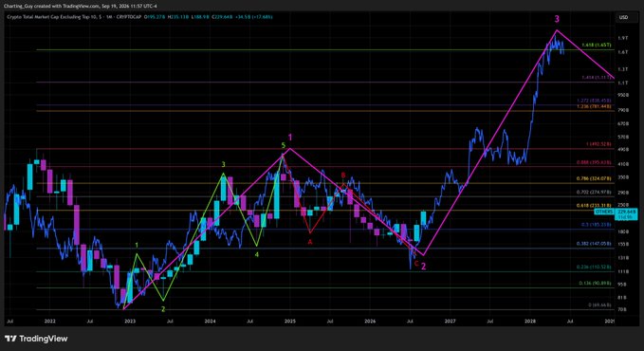Click the magenta wave 2 label
Viewport: 644px width, 351px height.
coord(423,267)
